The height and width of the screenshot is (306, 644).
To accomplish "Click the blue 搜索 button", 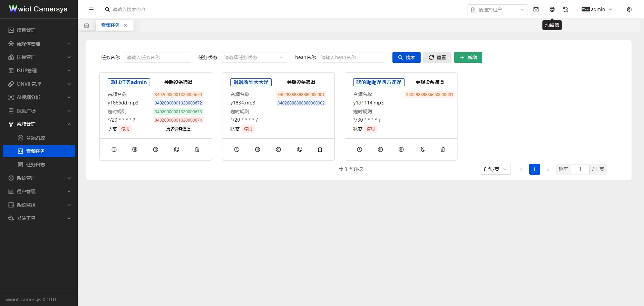I will pos(406,57).
